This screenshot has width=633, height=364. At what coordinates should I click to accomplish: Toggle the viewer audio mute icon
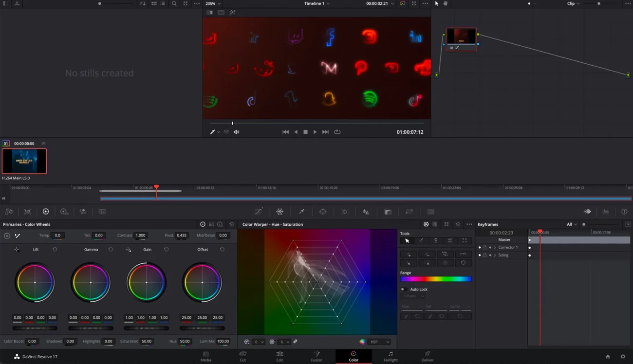[236, 132]
